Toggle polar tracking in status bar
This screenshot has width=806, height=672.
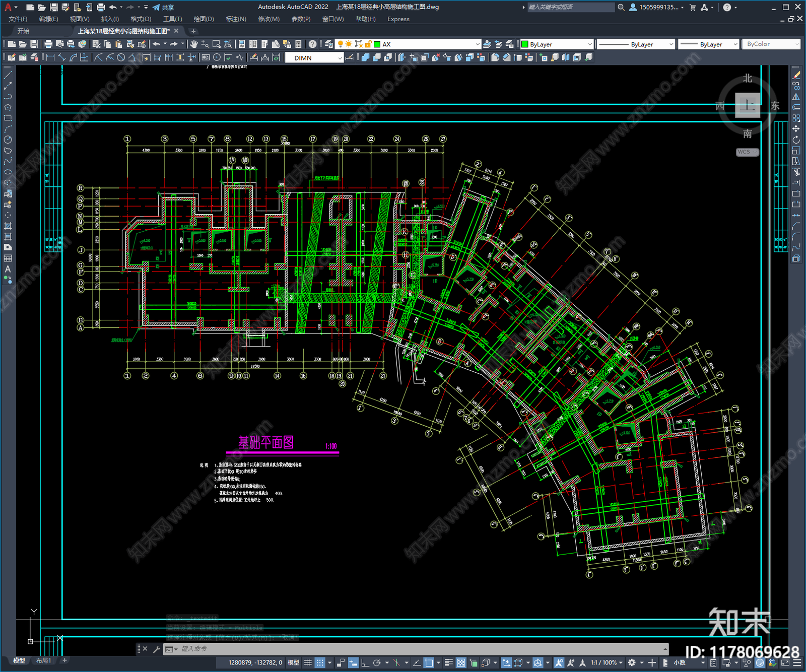click(x=377, y=662)
